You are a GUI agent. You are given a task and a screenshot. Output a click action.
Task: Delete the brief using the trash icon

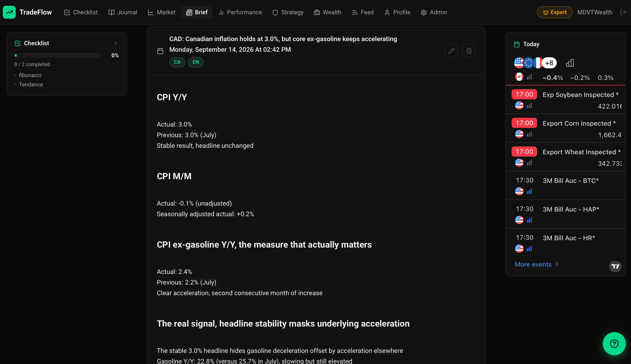pos(469,51)
